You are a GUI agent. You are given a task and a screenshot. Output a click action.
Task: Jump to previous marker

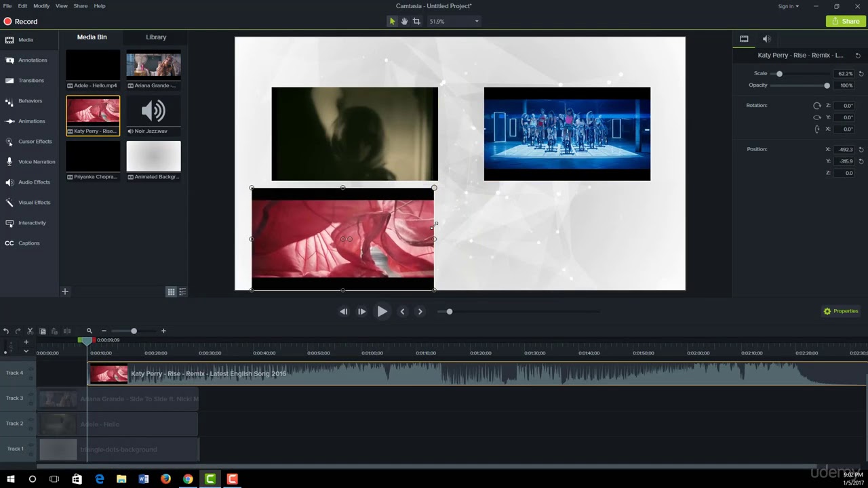click(402, 312)
